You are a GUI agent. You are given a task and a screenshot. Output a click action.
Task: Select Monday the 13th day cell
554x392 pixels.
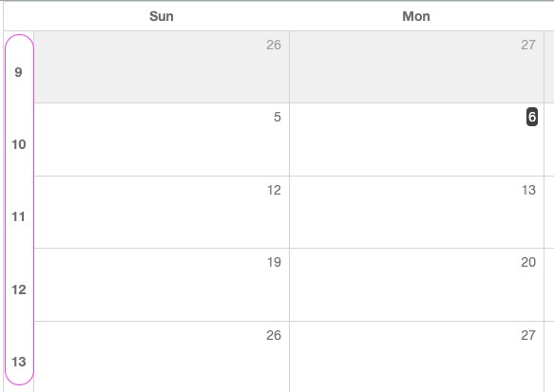(x=416, y=213)
